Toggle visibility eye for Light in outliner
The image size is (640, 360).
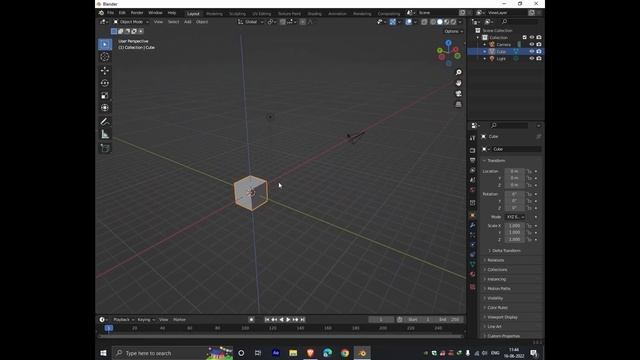click(531, 58)
